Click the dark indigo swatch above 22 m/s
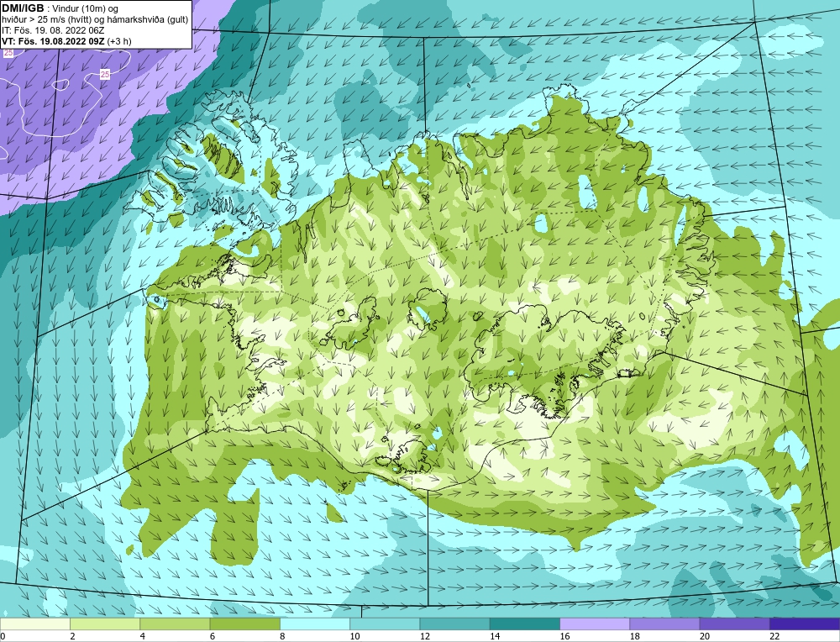Image resolution: width=840 pixels, height=642 pixels. coord(805,624)
